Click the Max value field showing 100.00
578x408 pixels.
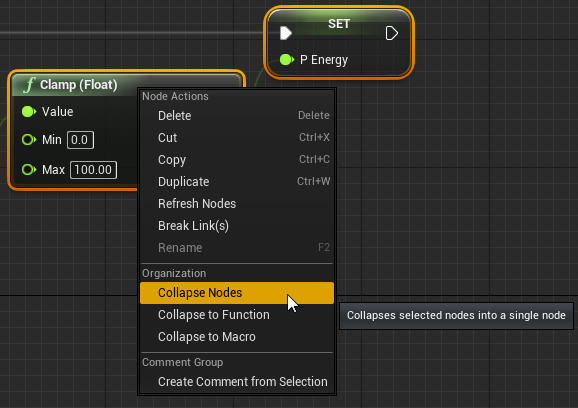(x=93, y=170)
